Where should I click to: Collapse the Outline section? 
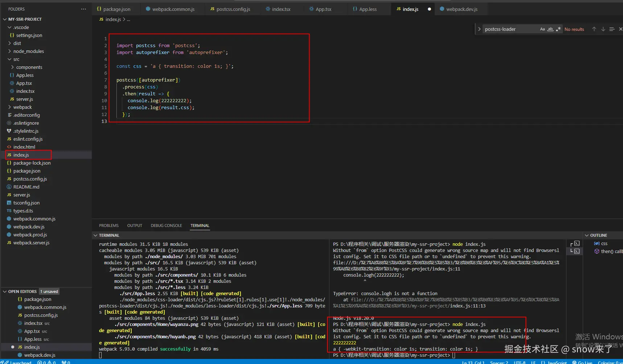coord(587,235)
